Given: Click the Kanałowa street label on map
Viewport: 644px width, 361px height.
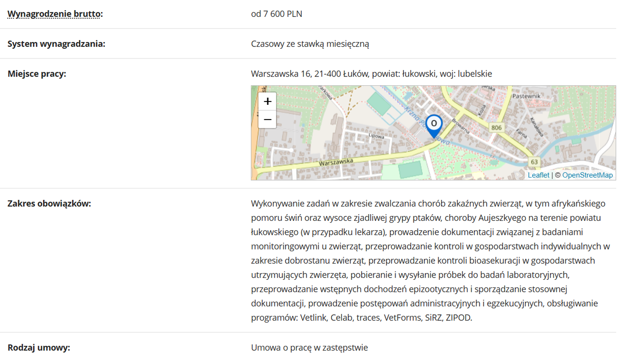Looking at the screenshot, I should tap(537, 127).
